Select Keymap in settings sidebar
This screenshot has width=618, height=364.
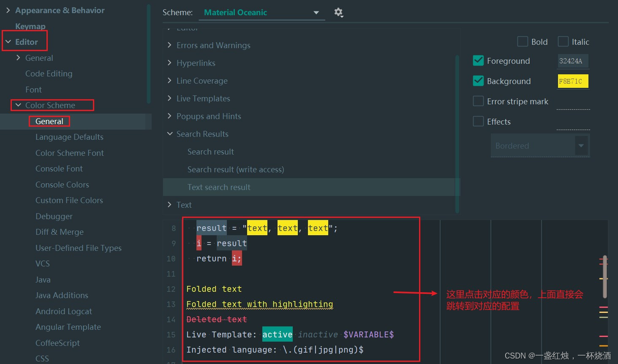[30, 26]
